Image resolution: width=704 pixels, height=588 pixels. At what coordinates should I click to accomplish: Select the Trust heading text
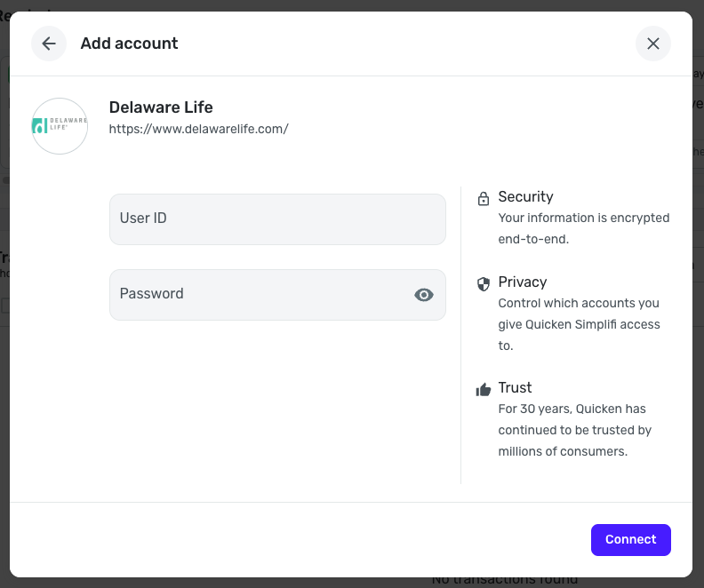[x=515, y=387]
